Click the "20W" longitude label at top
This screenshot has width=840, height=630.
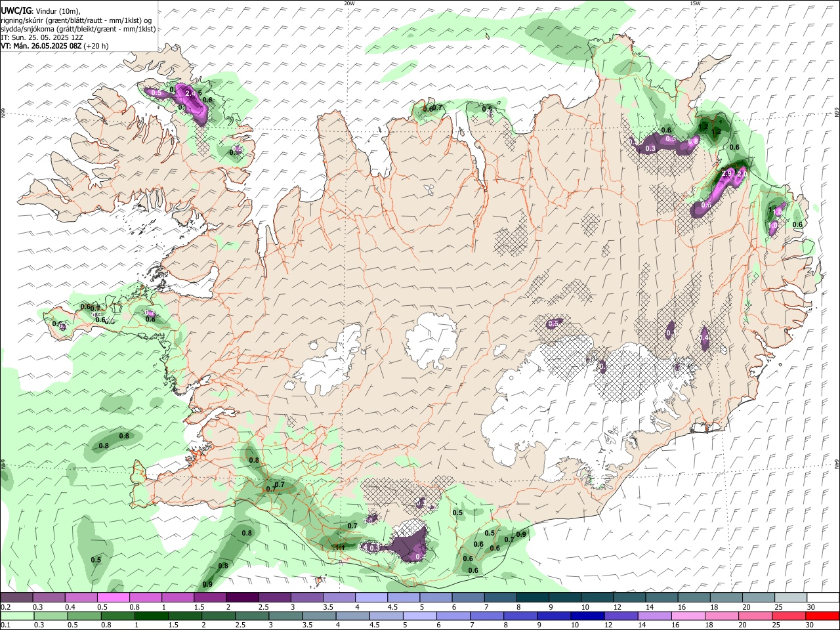(349, 3)
